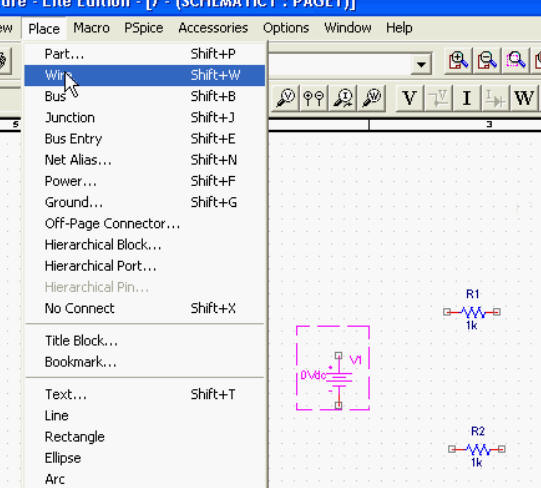This screenshot has width=541, height=488.
Task: Choose Wire from the Place menu
Action: [x=145, y=75]
